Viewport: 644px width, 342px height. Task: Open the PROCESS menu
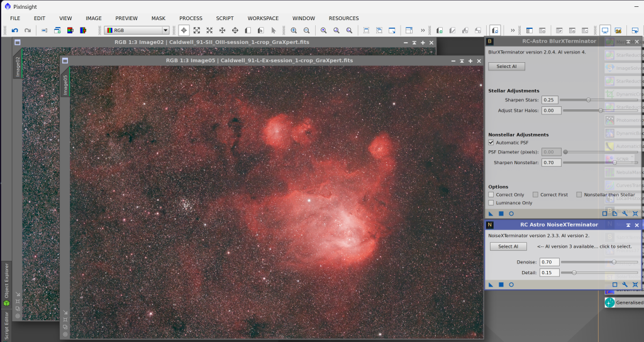(191, 18)
